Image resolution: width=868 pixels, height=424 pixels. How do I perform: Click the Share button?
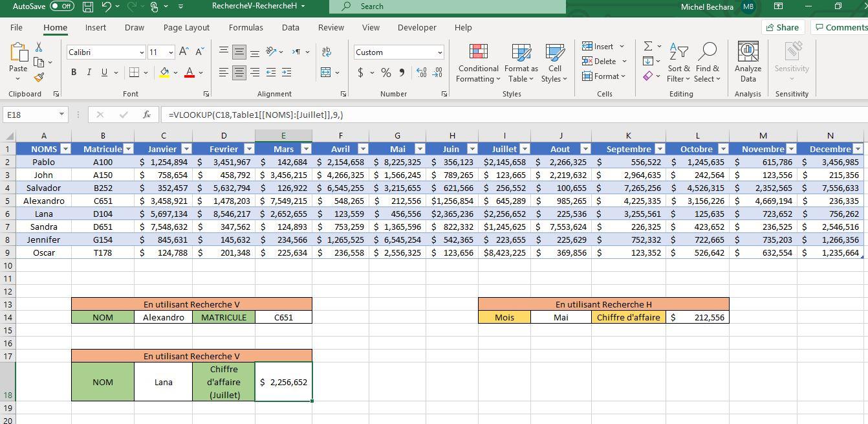click(x=782, y=27)
